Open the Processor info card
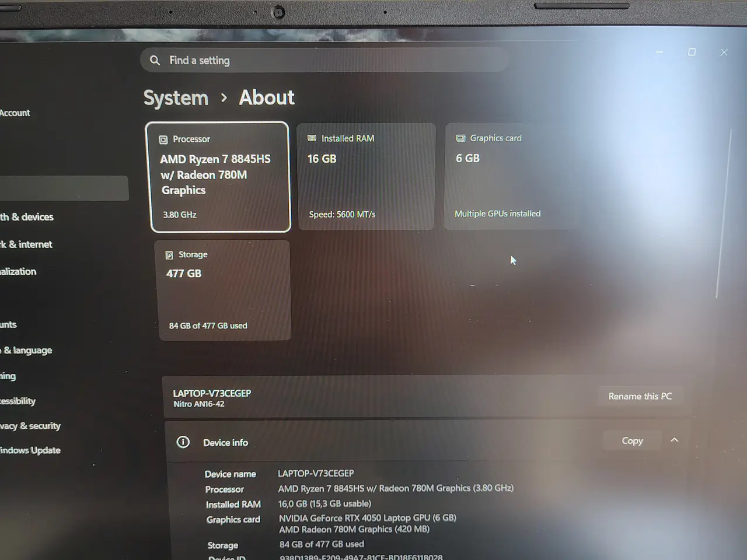This screenshot has height=560, width=747. [218, 177]
